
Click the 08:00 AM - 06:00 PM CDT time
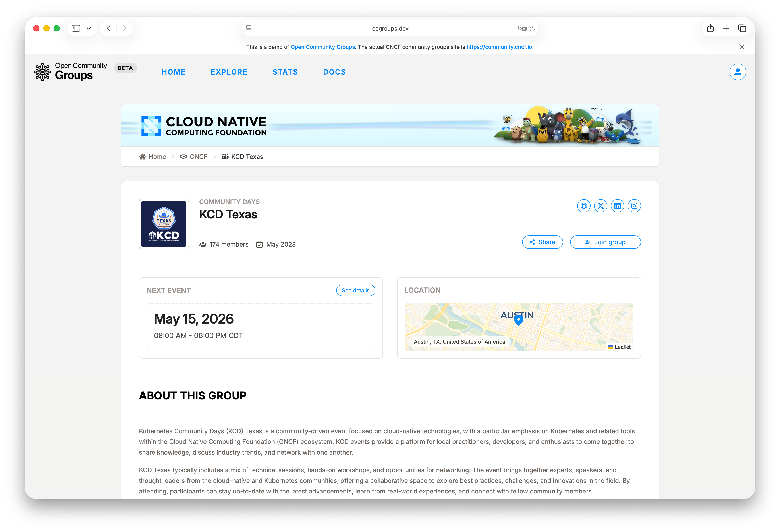pos(198,336)
